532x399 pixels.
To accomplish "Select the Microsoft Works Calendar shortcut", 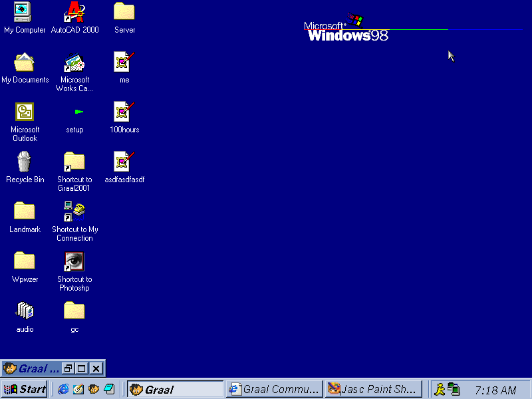I will point(74,63).
